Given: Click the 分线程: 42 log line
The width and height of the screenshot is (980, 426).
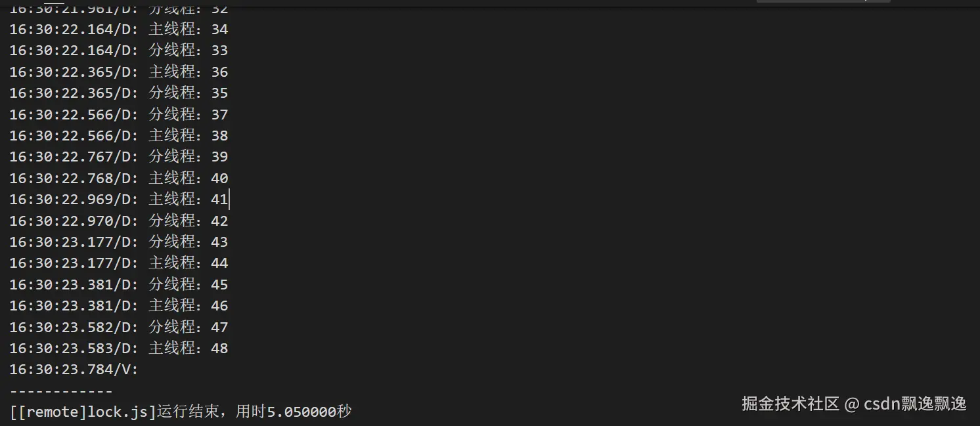Looking at the screenshot, I should click(x=118, y=221).
